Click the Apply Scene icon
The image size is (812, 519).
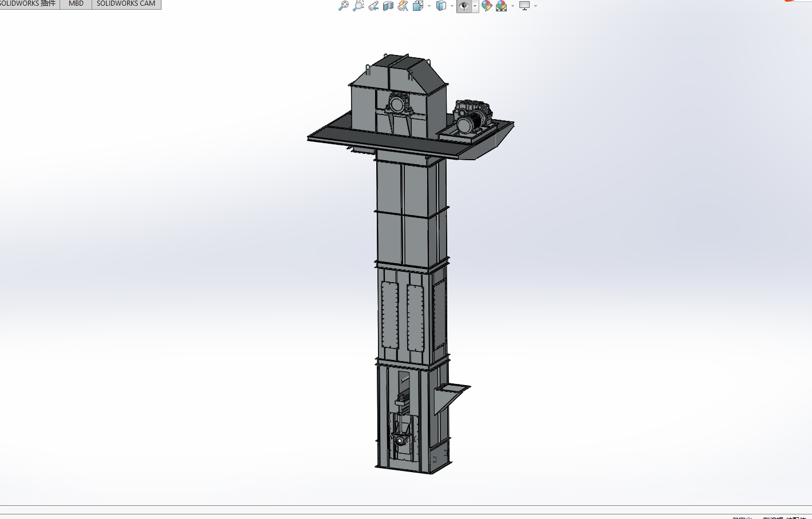[x=502, y=6]
